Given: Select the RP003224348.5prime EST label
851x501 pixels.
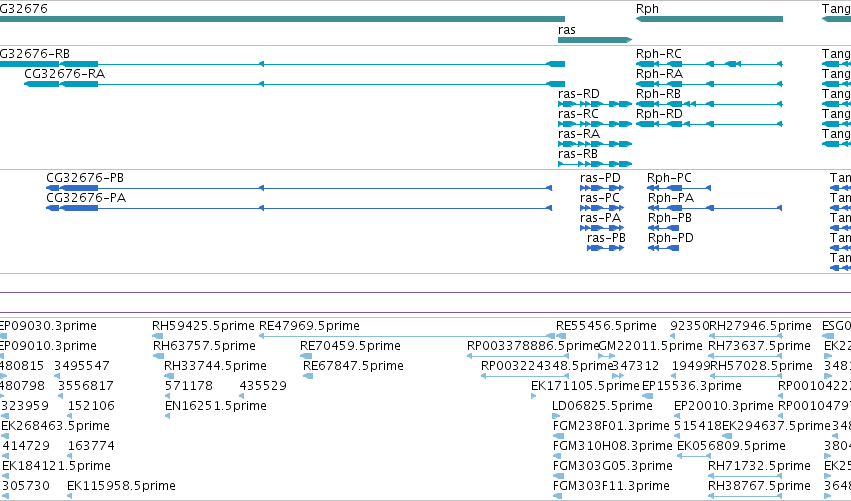Looking at the screenshot, I should coord(546,366).
